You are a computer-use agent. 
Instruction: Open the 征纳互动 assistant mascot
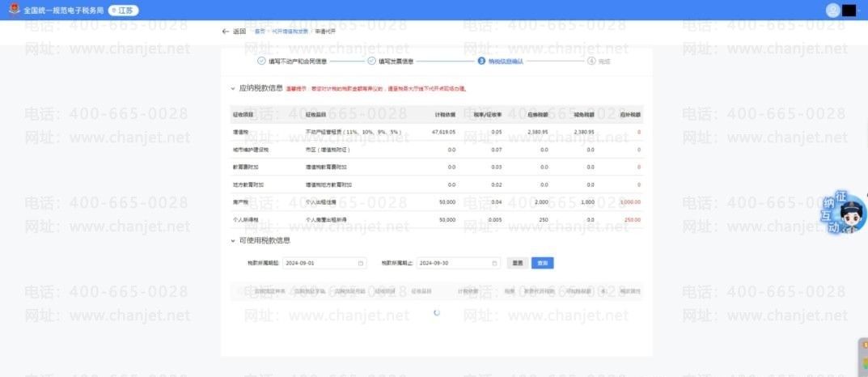pos(845,213)
